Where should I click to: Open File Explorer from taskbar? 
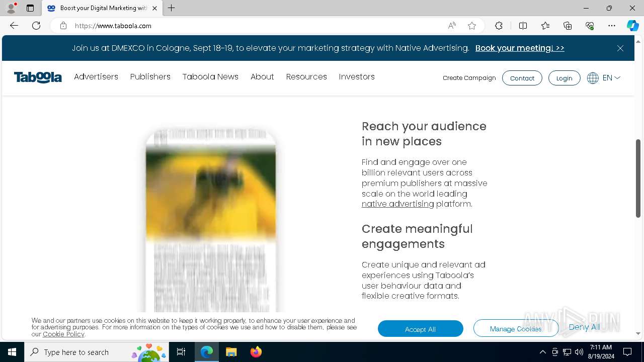click(x=231, y=352)
